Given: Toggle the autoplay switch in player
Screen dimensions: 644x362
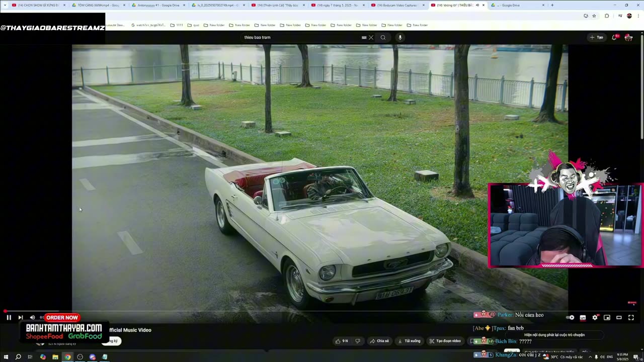Looking at the screenshot, I should tap(570, 317).
